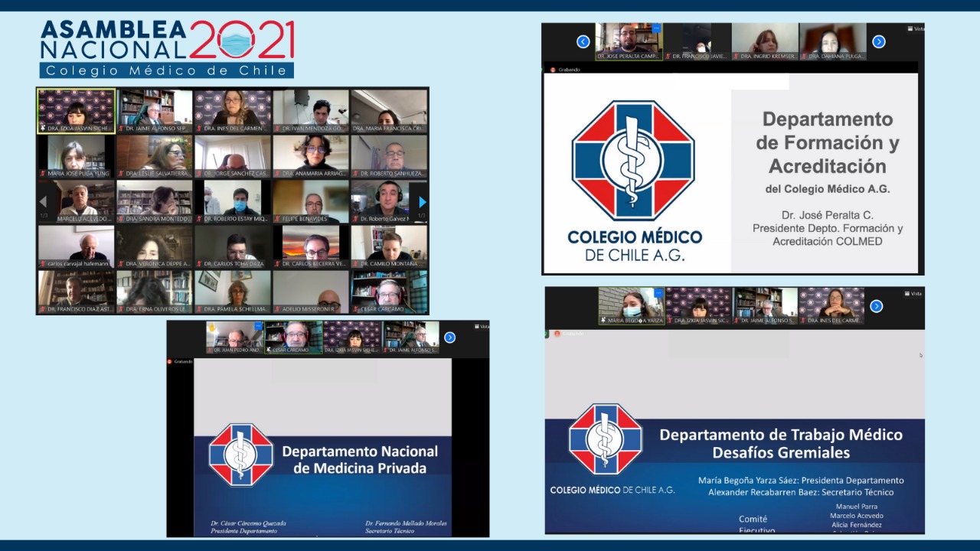Select Dra. Sandra Montedo tile
This screenshot has height=551, width=980.
155,201
